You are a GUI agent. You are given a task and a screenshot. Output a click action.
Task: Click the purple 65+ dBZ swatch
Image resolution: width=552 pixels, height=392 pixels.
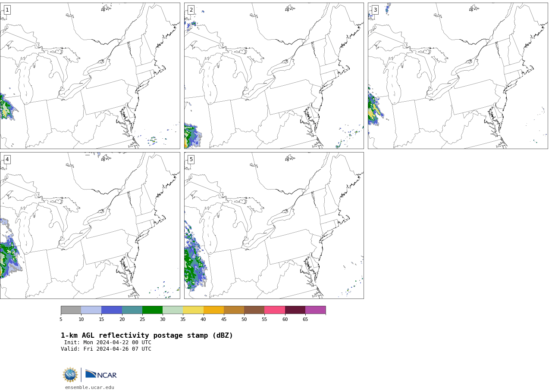[x=315, y=310]
